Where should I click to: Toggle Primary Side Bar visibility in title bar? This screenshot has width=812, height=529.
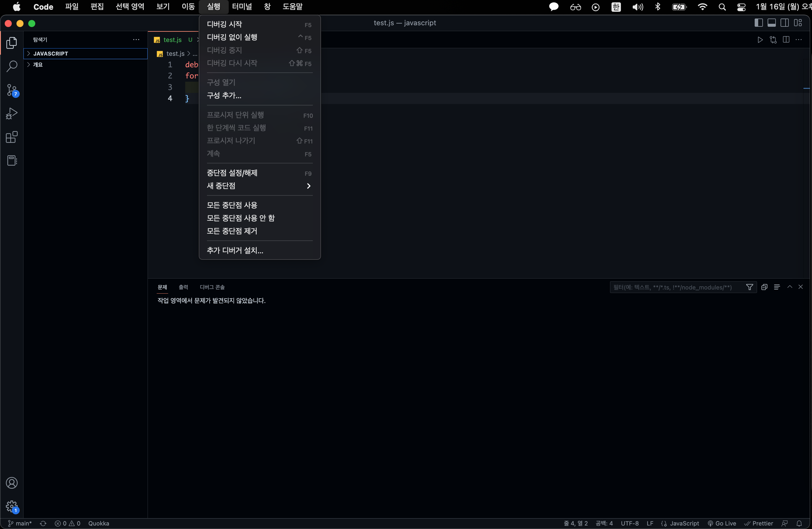758,23
